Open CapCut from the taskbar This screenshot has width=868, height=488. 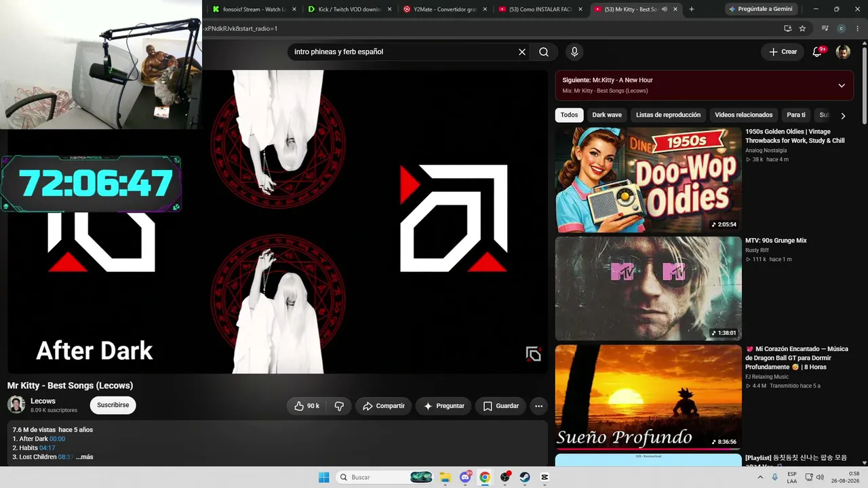(545, 477)
